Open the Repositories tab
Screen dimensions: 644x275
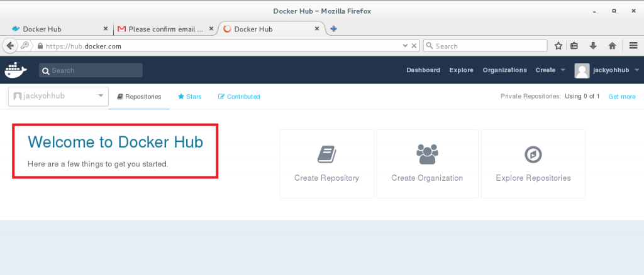tap(139, 97)
